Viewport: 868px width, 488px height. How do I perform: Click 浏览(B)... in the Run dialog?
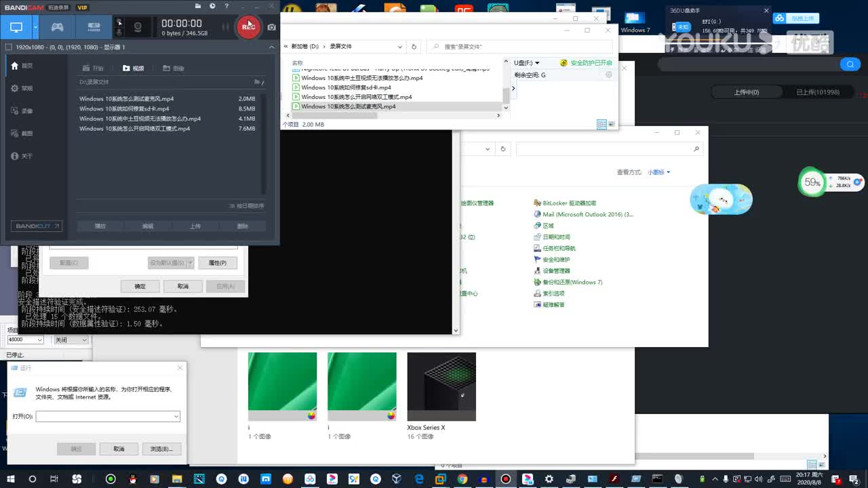click(161, 449)
